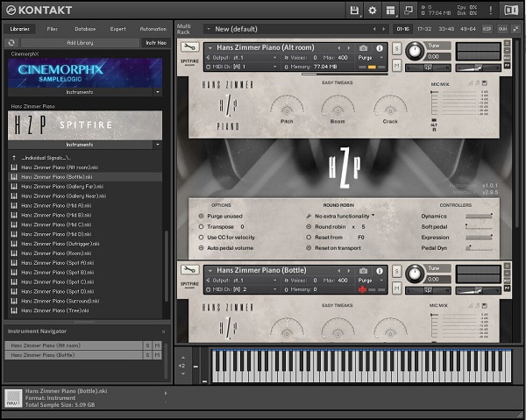Adjust the Soft pedal controller slider

coord(479,227)
